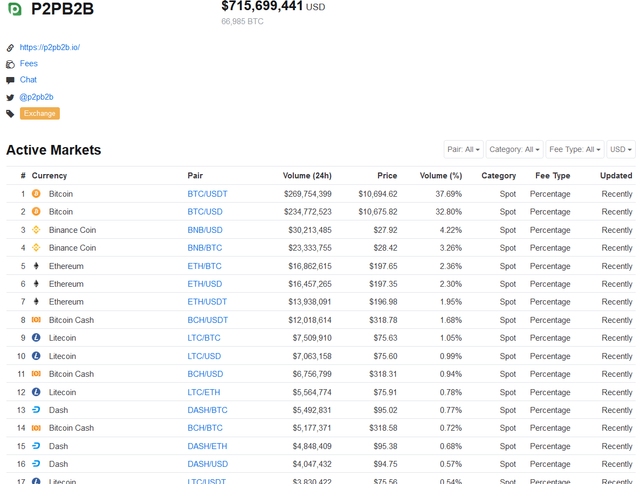Click the Pair column header
Image resolution: width=640 pixels, height=484 pixels.
195,175
